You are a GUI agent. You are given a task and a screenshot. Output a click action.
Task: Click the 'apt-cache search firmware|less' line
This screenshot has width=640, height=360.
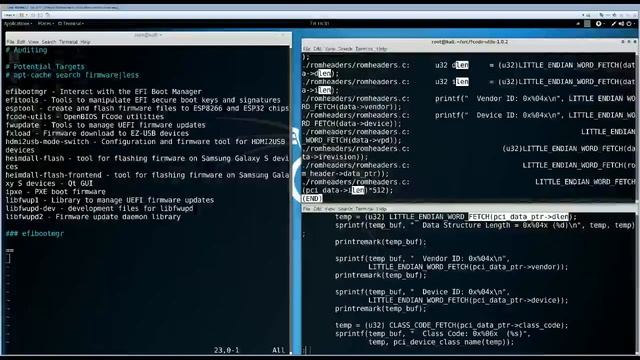click(72, 75)
